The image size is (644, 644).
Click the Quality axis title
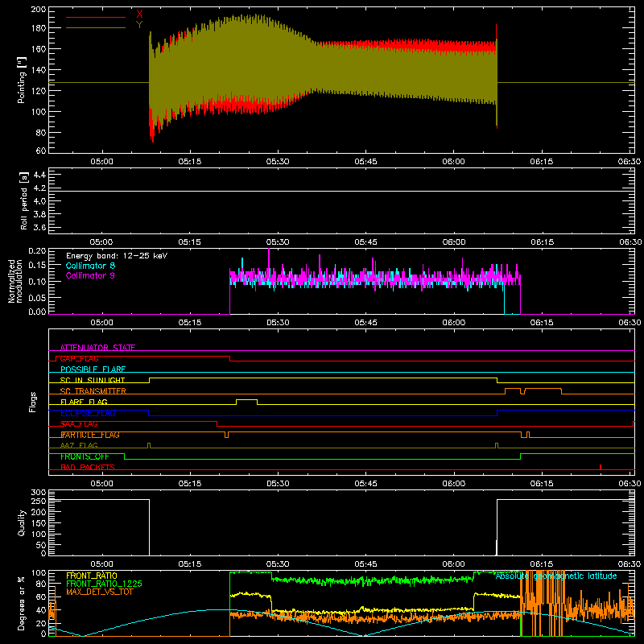(22, 522)
